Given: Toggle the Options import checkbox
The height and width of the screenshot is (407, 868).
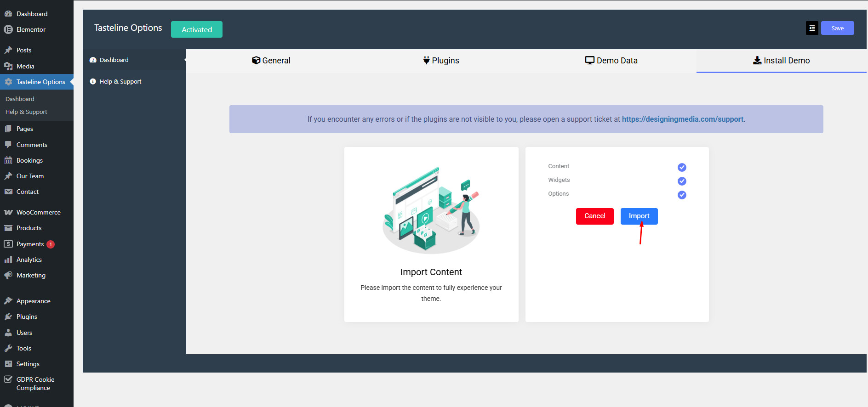Looking at the screenshot, I should 682,195.
